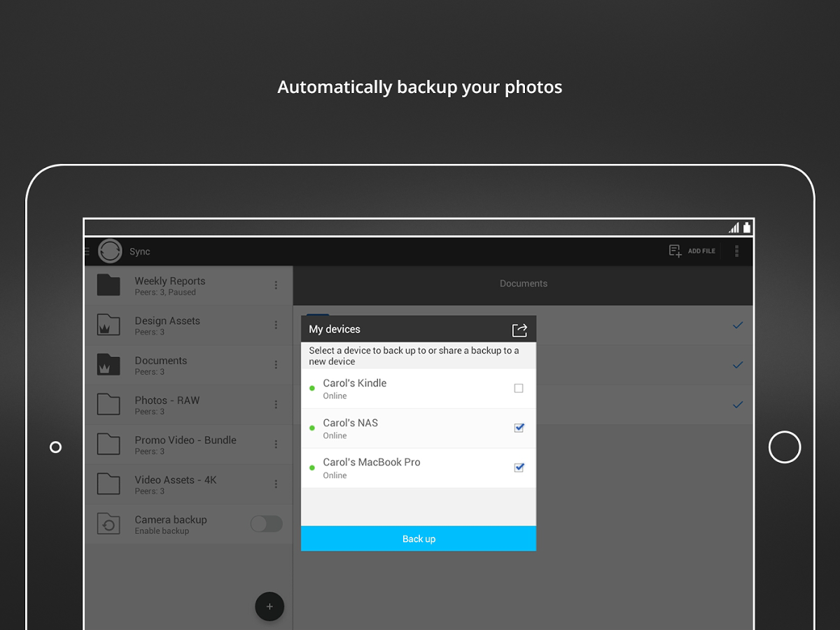Check the Carol's Kindle checkbox
The width and height of the screenshot is (840, 630).
coord(519,388)
